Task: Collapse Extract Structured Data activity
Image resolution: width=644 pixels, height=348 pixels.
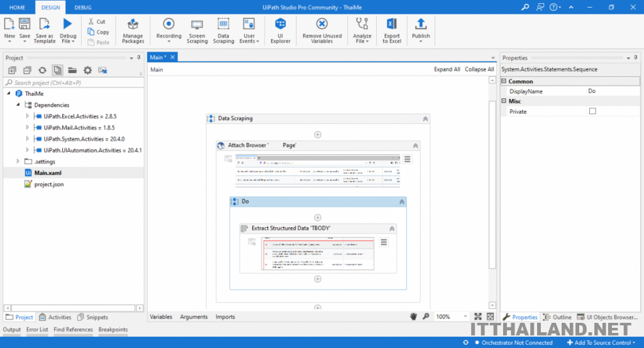Action: pos(392,229)
